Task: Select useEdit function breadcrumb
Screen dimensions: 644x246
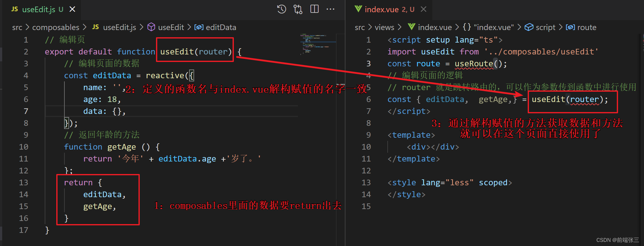Action: [171, 28]
